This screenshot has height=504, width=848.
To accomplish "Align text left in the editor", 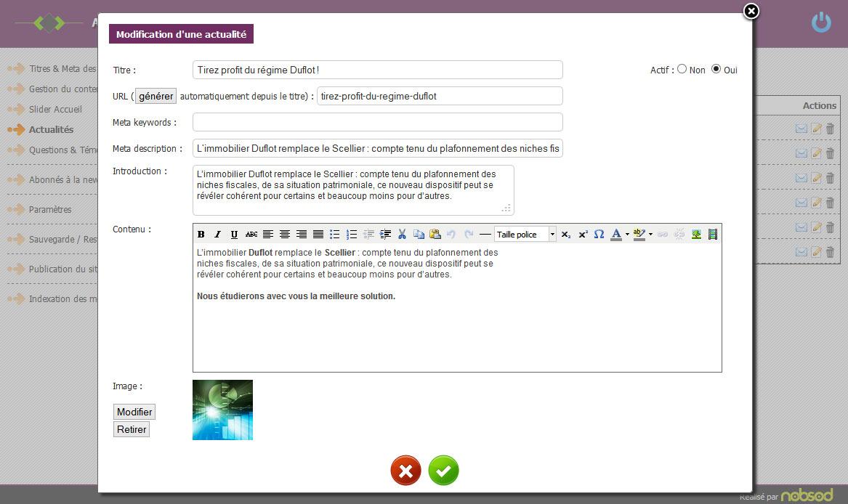I will coord(267,234).
